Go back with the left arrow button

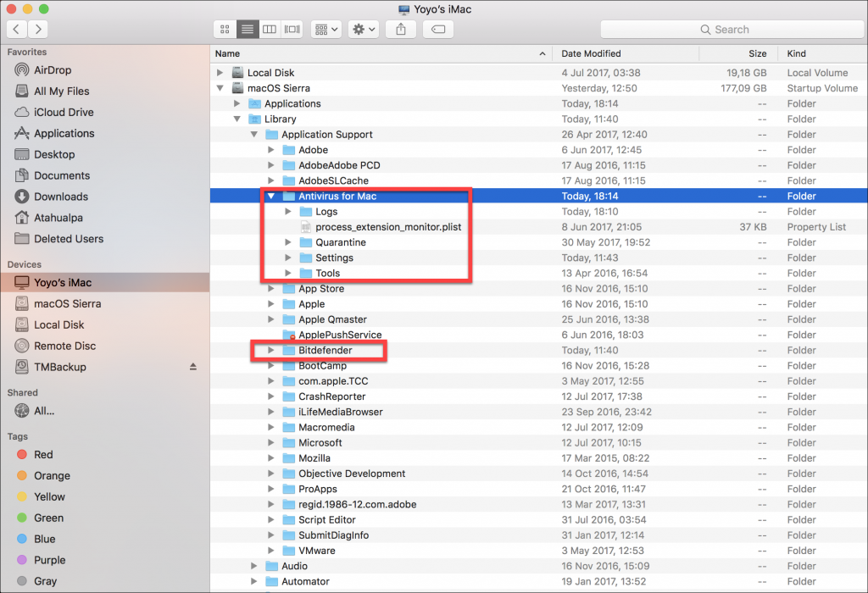pyautogui.click(x=17, y=30)
